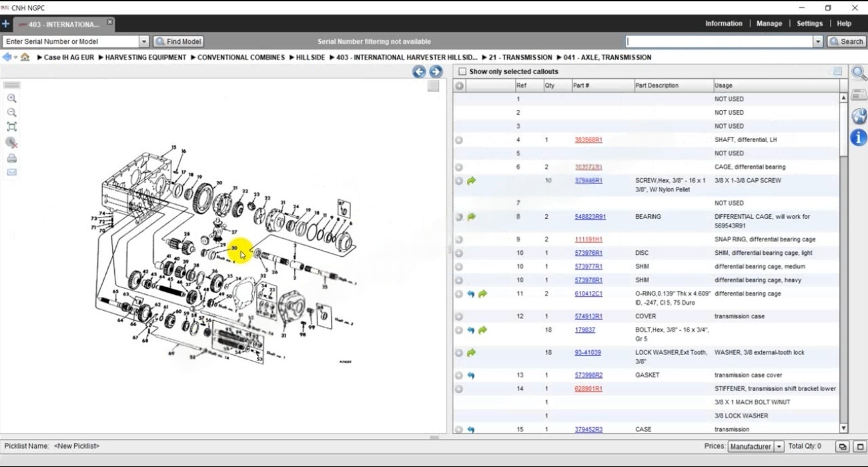Open the blue information icon in right sidebar
868x467 pixels.
point(859,138)
